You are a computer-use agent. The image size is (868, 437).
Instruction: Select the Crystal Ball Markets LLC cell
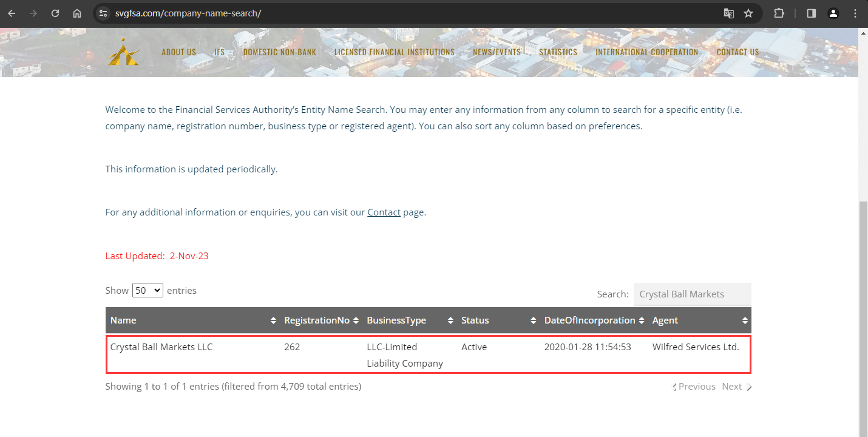[161, 347]
